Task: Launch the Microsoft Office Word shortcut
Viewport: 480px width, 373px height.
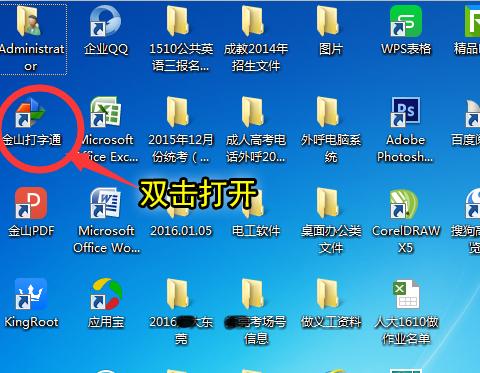Action: click(106, 203)
